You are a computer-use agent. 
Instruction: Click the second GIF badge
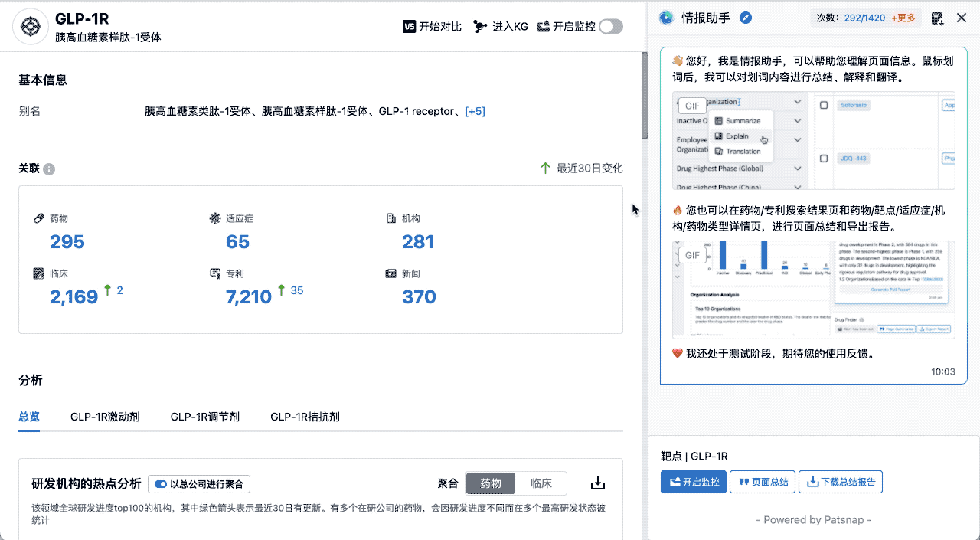[693, 255]
